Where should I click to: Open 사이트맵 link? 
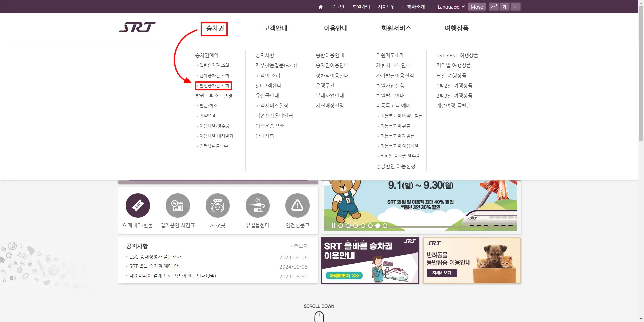point(387,7)
